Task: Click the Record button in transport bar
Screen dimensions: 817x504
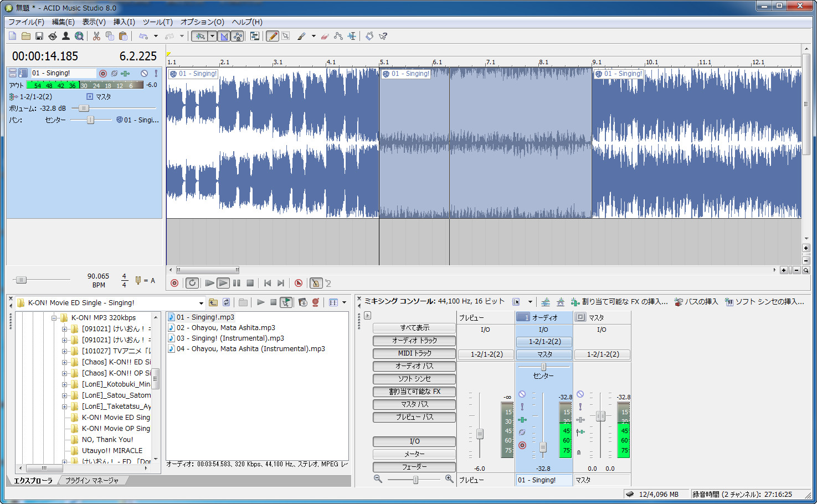Action: pyautogui.click(x=174, y=283)
